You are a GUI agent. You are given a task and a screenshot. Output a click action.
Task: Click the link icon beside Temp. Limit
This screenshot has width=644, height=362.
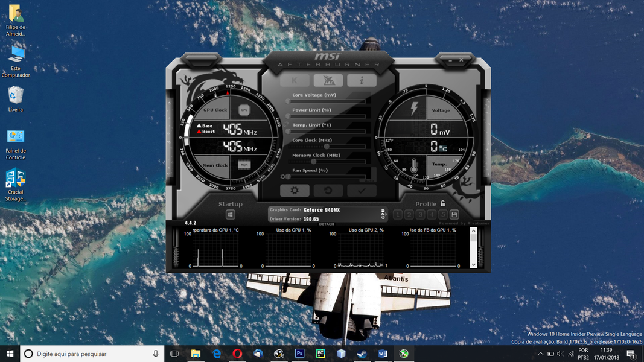point(286,124)
